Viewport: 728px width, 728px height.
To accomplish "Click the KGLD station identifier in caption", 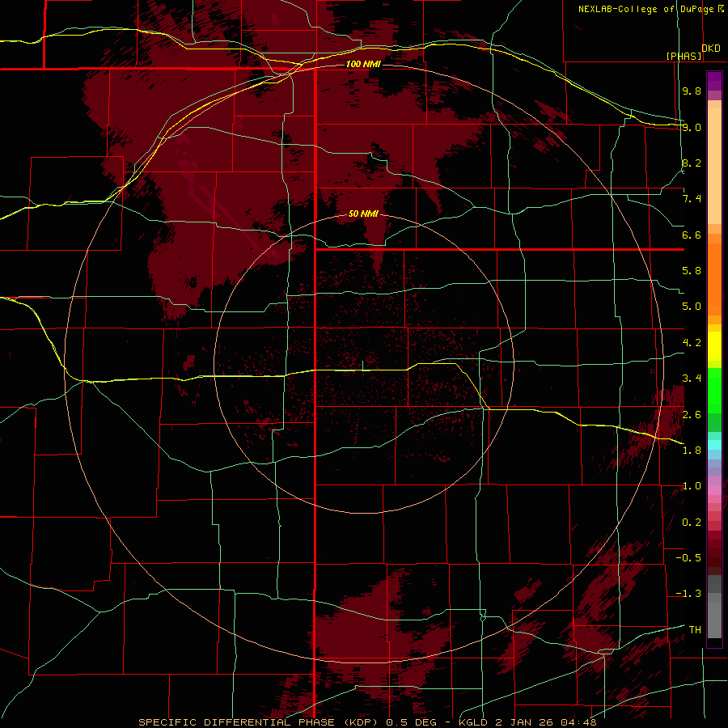I will coord(473,722).
